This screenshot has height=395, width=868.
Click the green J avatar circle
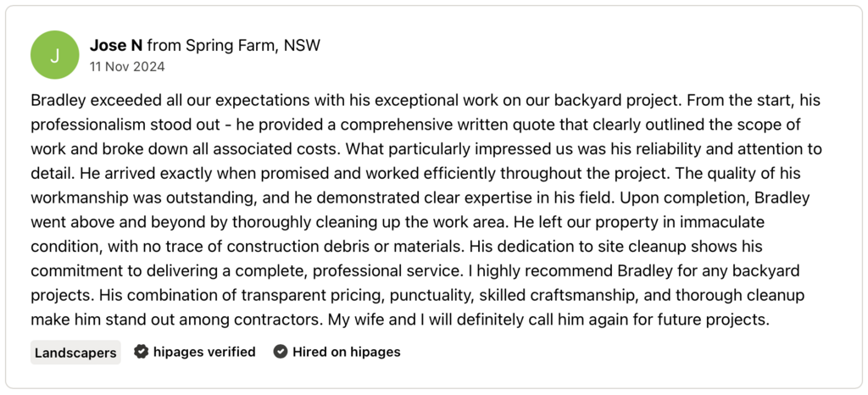(55, 55)
